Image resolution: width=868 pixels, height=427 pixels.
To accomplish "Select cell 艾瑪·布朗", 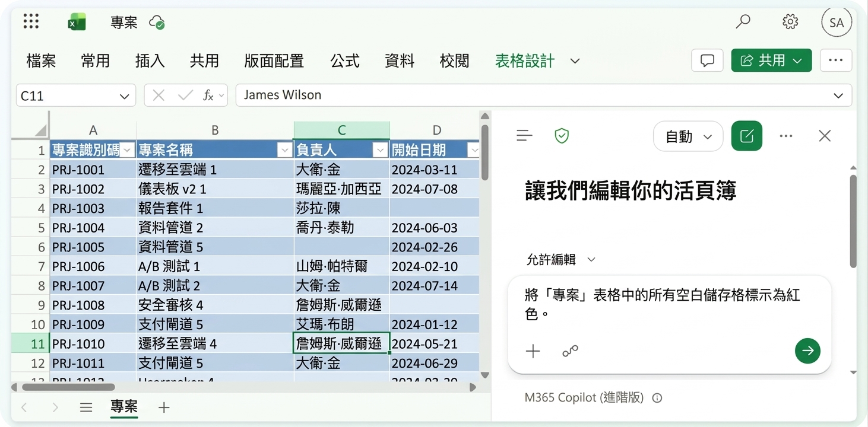I will click(x=342, y=324).
